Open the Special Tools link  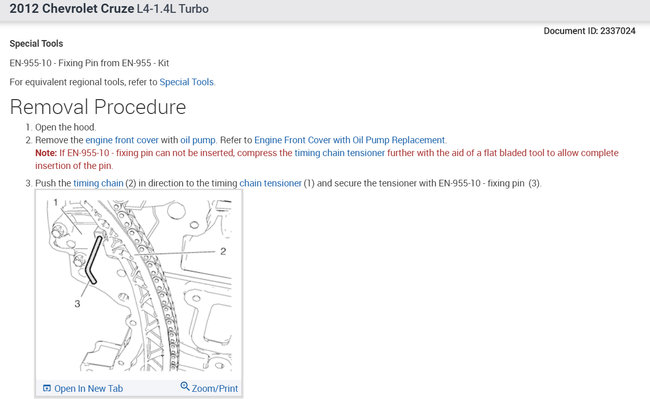point(187,82)
